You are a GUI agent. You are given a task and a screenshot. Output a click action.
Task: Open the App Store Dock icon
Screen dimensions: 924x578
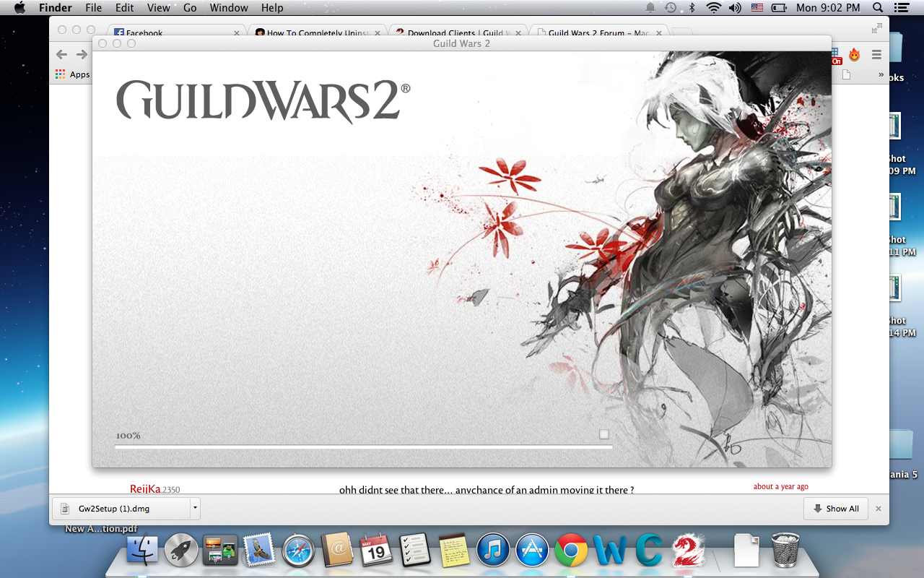pyautogui.click(x=532, y=551)
